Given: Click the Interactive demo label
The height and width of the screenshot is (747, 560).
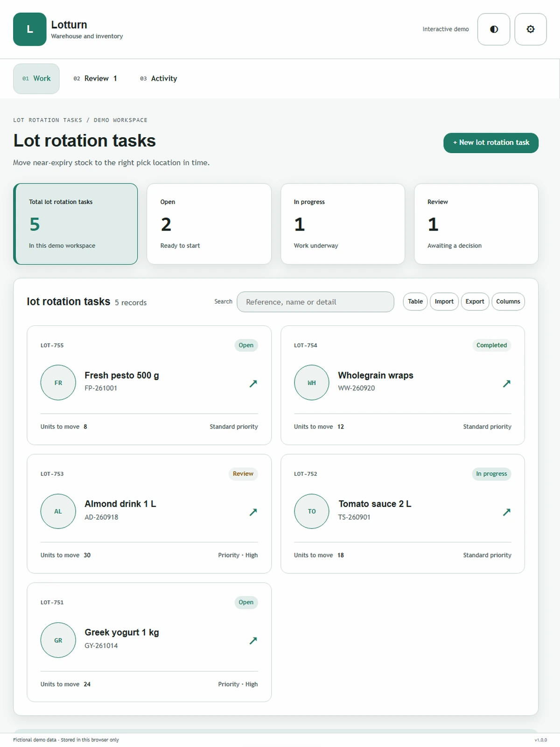Looking at the screenshot, I should tap(446, 29).
